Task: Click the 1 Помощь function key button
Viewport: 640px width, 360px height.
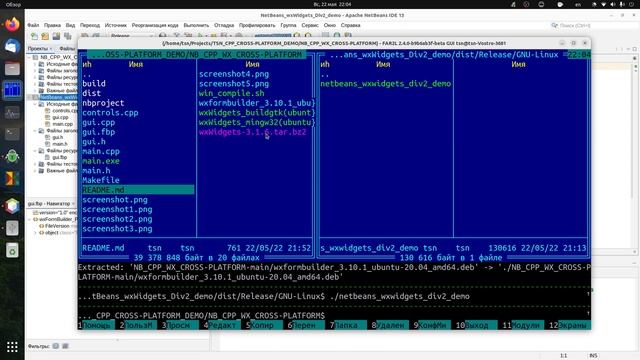Action: [x=96, y=325]
